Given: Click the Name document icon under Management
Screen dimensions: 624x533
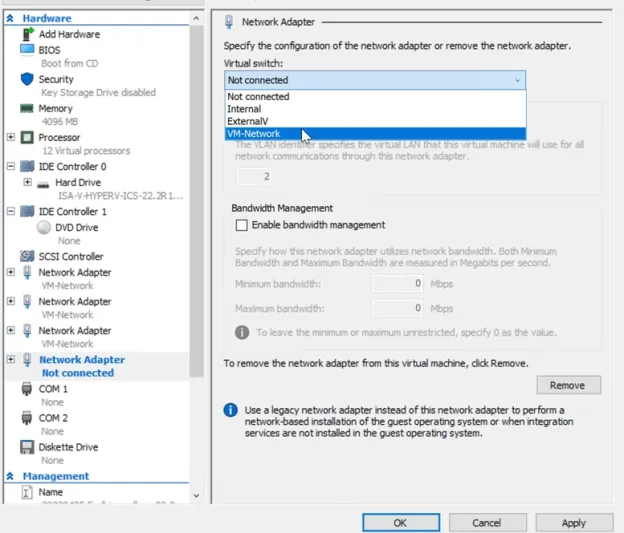Looking at the screenshot, I should tap(26, 492).
